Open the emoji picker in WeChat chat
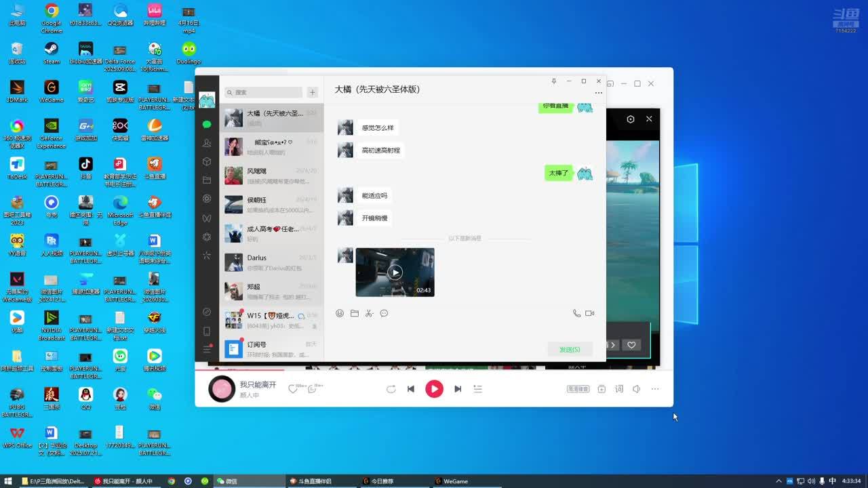Viewport: 868px width, 488px height. tap(340, 313)
